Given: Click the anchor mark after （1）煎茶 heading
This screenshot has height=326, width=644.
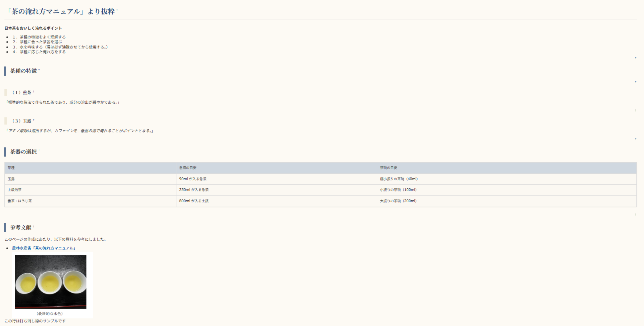Looking at the screenshot, I should tap(34, 92).
